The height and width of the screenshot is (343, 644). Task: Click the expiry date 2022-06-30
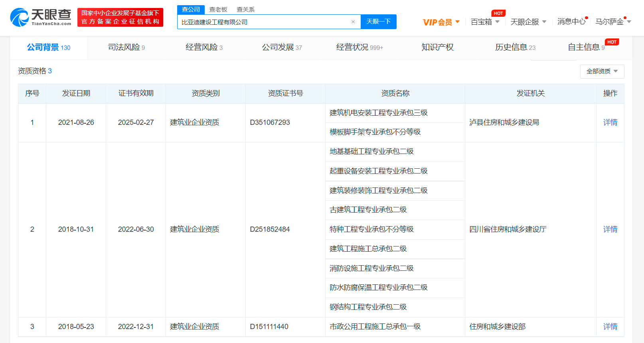coord(136,229)
